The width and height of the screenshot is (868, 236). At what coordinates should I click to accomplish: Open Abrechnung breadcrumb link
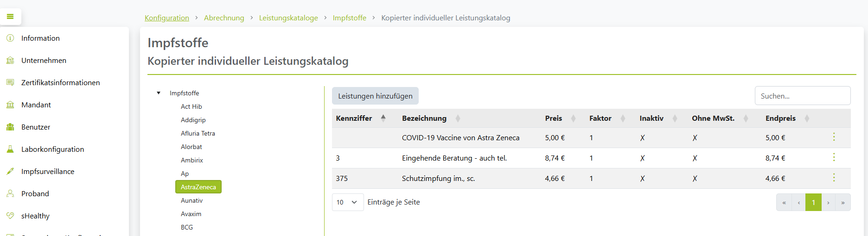point(224,18)
